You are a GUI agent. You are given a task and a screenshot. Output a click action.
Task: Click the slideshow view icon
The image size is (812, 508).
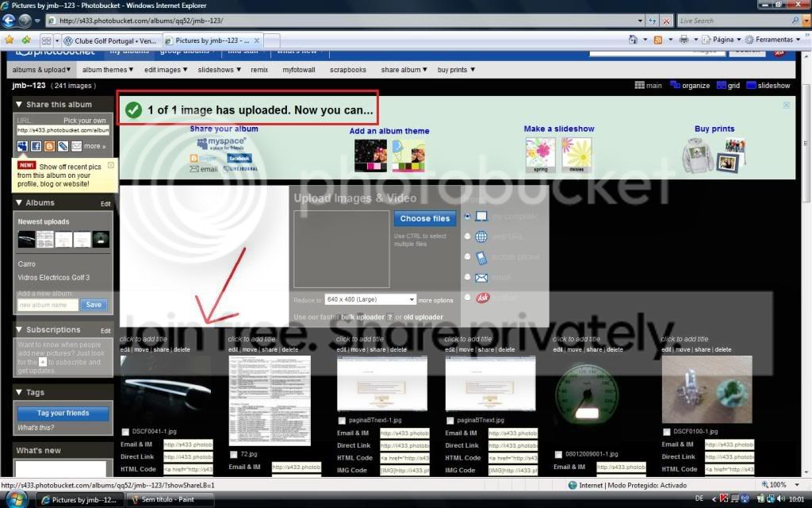coord(752,86)
